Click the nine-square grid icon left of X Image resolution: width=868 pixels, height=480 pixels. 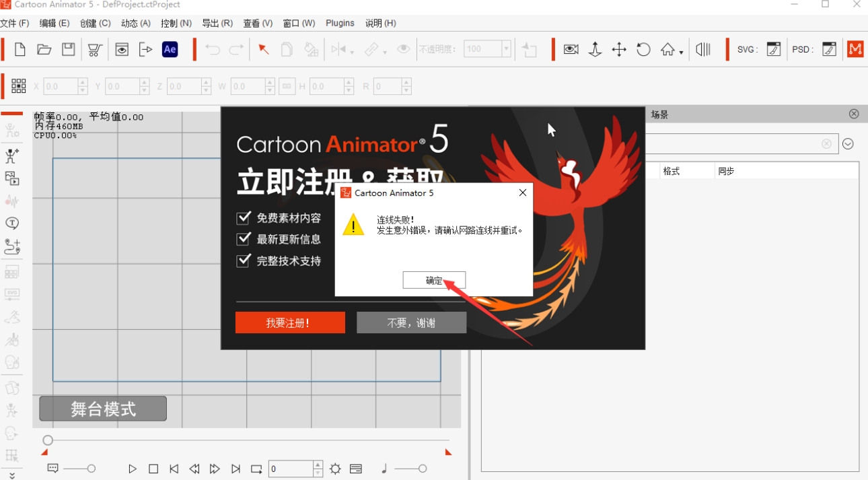click(19, 85)
